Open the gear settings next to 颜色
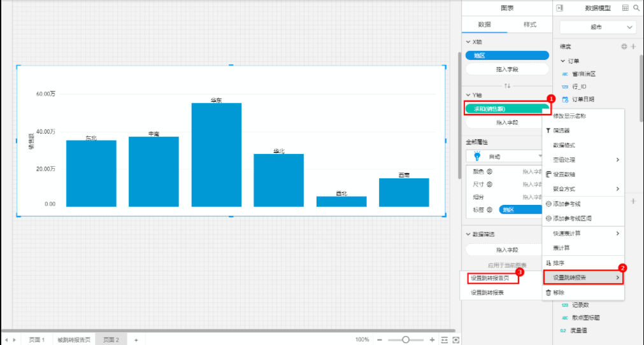The height and width of the screenshot is (345, 644). pyautogui.click(x=490, y=171)
